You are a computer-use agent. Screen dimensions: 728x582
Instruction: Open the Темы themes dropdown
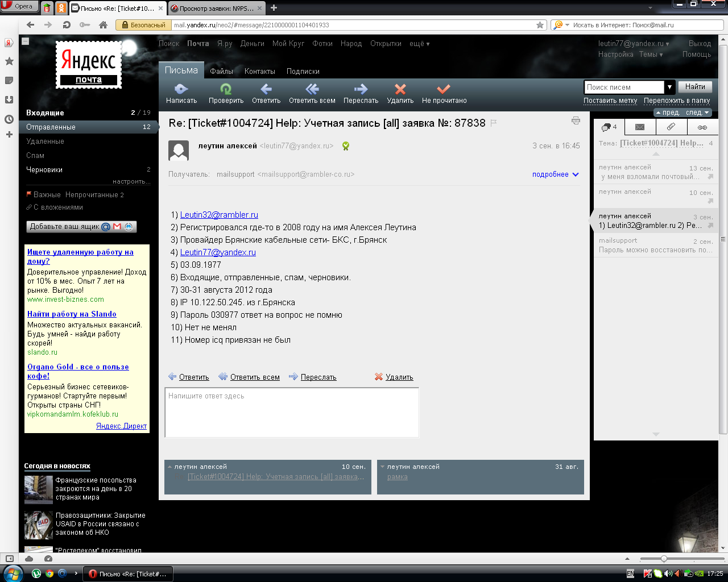(x=651, y=55)
